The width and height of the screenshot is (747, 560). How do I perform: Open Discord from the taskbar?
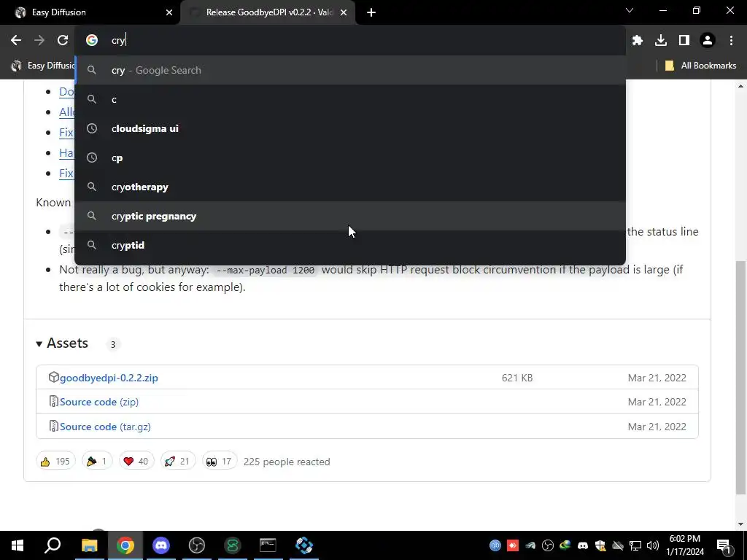[x=161, y=545]
